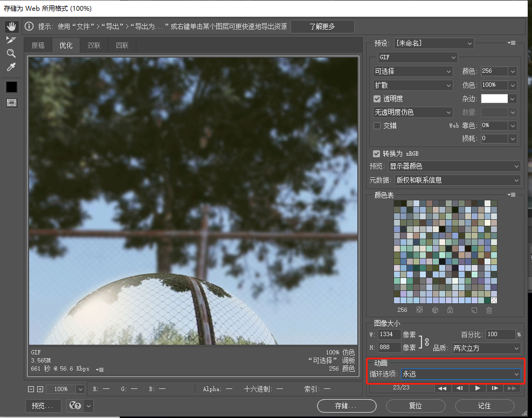This screenshot has height=418, width=532.
Task: Enable the 交错 checkbox
Action: tap(377, 126)
